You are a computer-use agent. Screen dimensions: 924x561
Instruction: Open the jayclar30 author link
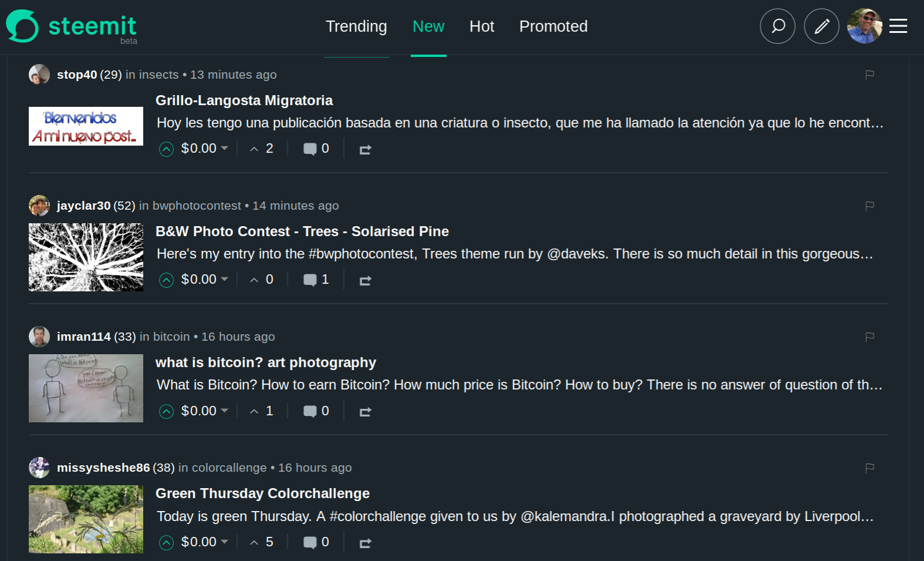(x=83, y=206)
